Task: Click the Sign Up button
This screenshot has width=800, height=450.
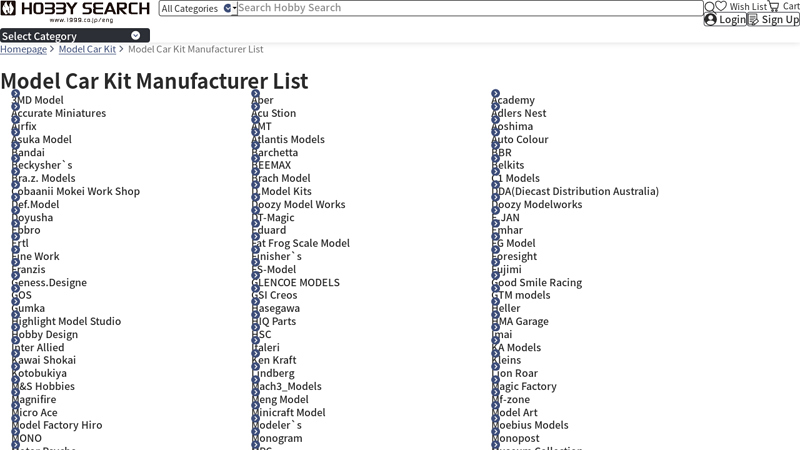Action: pos(773,19)
